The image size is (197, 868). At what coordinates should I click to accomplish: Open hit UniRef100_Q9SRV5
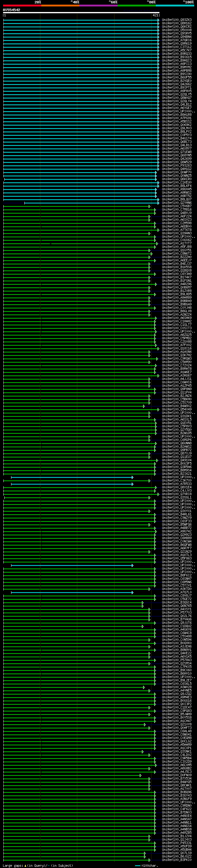point(177,33)
